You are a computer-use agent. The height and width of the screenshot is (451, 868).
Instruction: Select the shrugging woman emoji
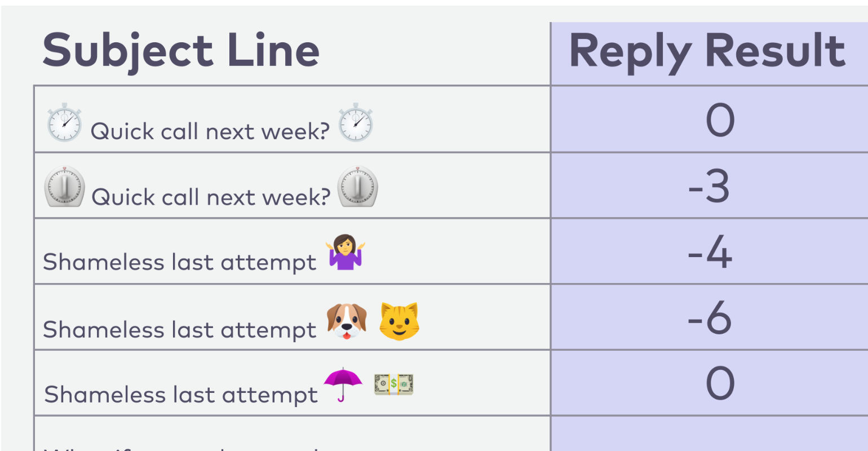[346, 254]
